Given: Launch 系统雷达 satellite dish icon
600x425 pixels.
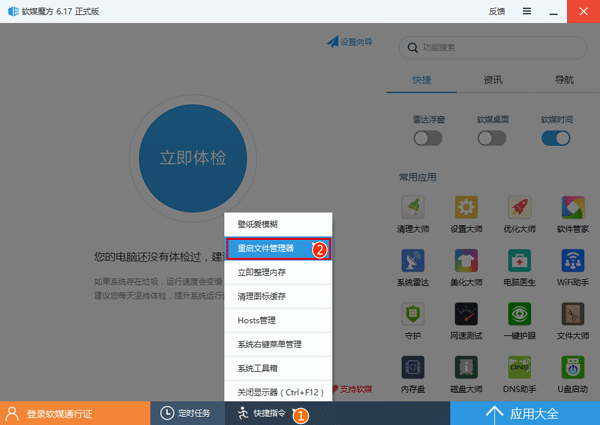Looking at the screenshot, I should point(412,261).
